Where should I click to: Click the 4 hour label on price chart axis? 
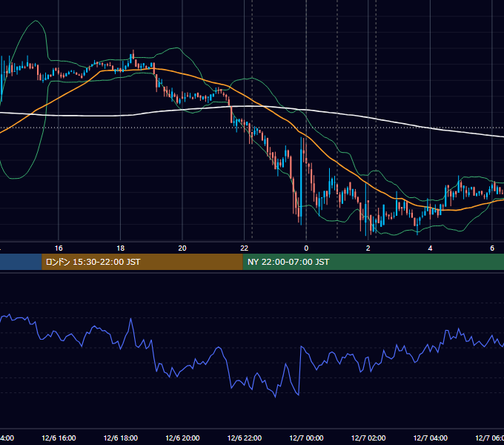tap(430, 248)
